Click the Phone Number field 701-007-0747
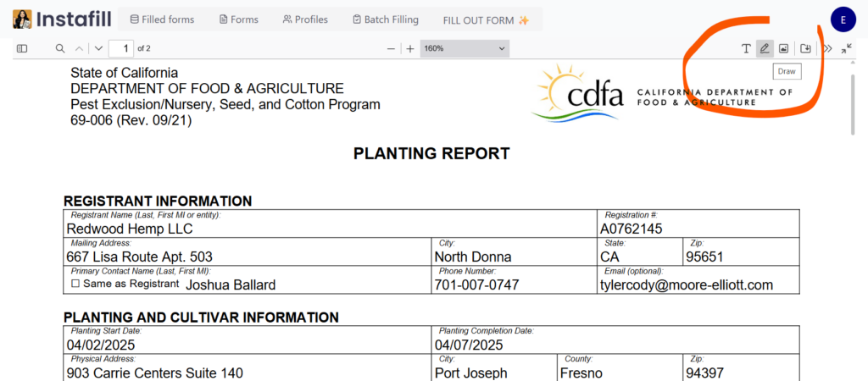The height and width of the screenshot is (381, 868). pyautogui.click(x=515, y=284)
